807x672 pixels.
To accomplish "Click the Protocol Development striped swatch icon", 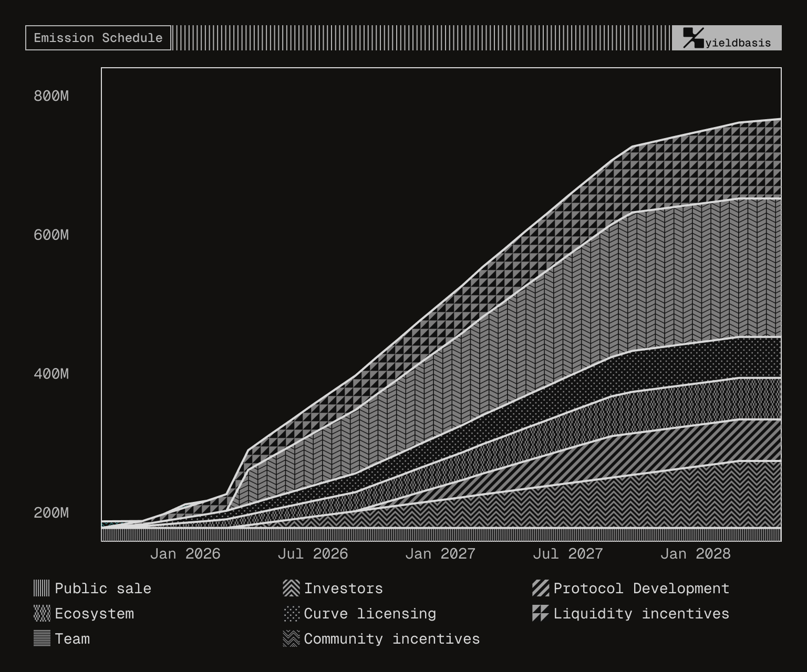I will pos(541,588).
